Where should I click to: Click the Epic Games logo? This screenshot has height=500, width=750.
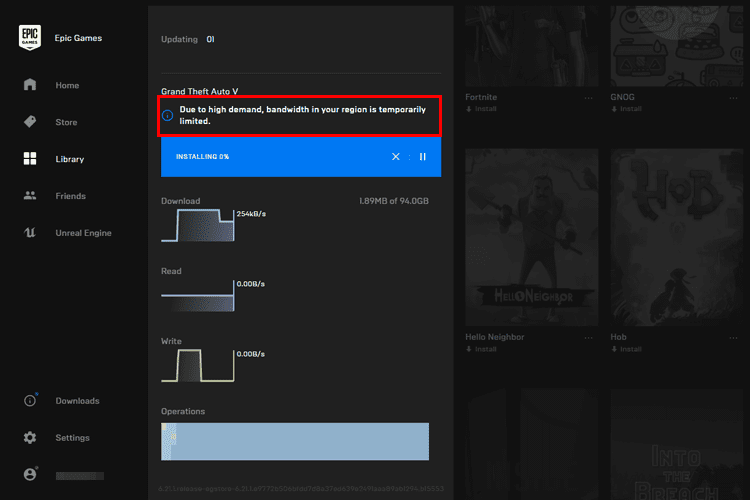pos(30,37)
